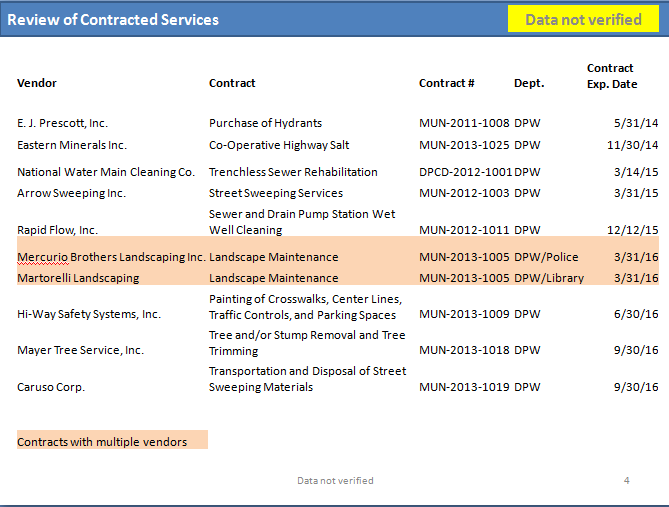
Task: Click the Eastern Minerals Inc. cell
Action: (72, 145)
